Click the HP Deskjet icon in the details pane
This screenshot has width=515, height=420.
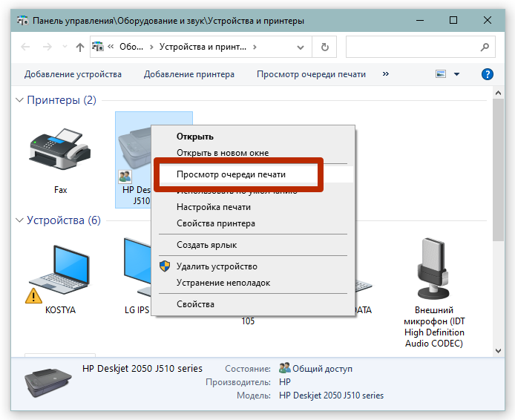click(48, 383)
